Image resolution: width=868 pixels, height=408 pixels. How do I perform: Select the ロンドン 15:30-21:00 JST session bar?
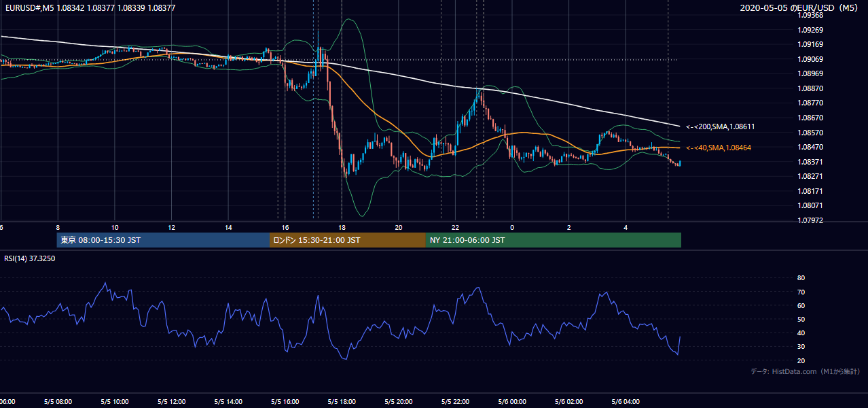[348, 240]
